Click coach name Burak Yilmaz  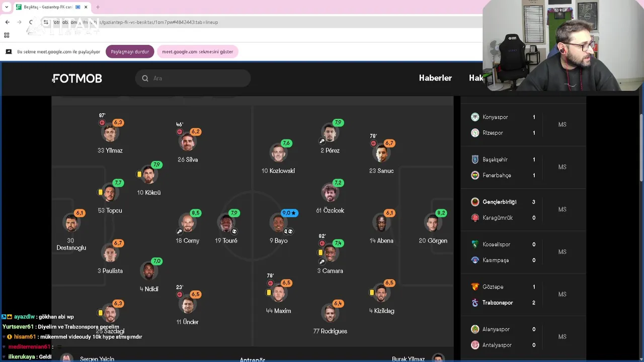408,359
